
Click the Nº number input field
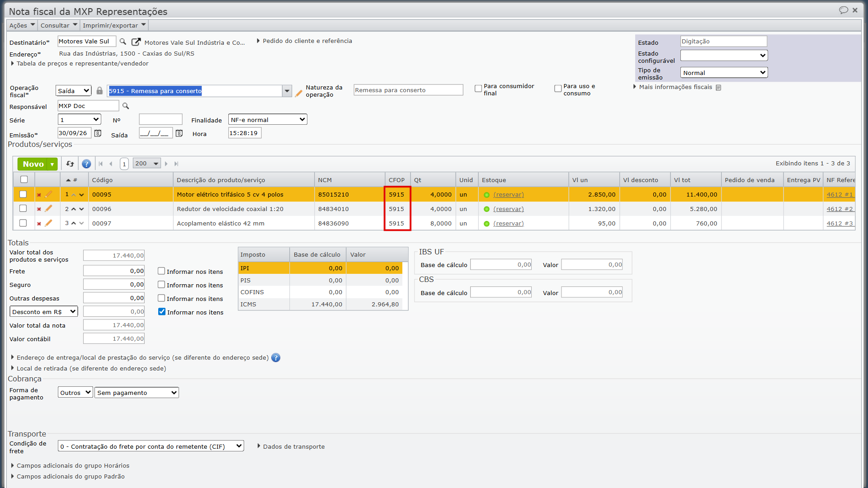coord(160,120)
